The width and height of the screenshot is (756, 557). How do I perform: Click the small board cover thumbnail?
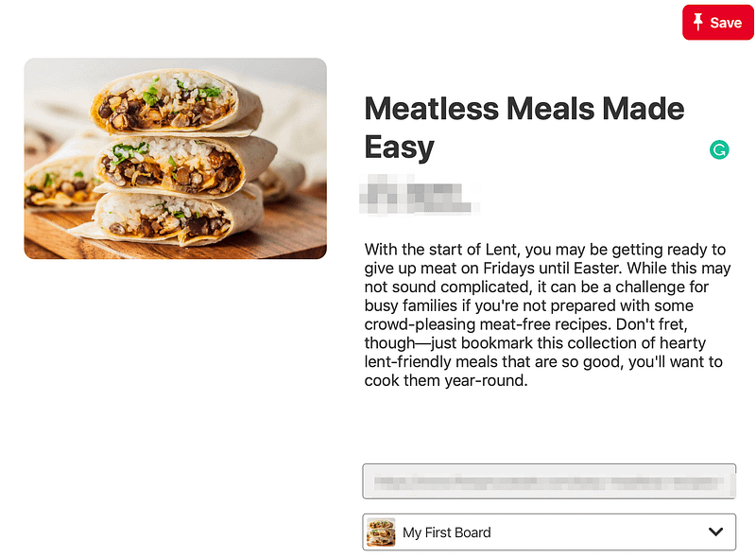click(x=381, y=531)
